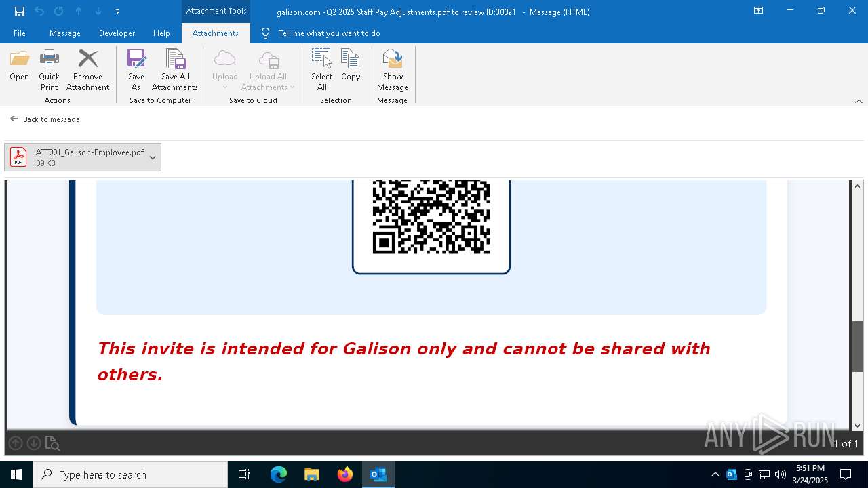Image resolution: width=868 pixels, height=488 pixels.
Task: Click the Save icon in the Quick Access Toolbar
Action: click(x=20, y=12)
